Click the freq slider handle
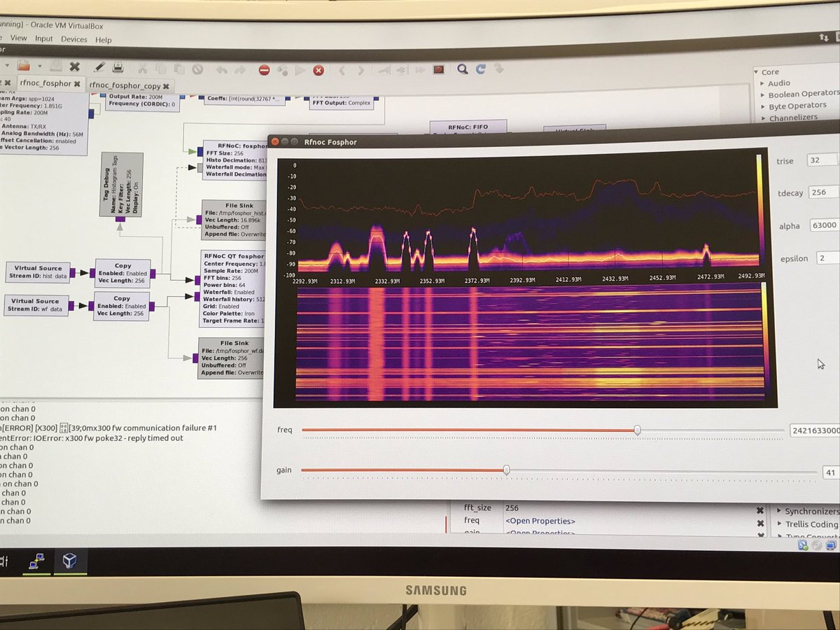This screenshot has width=840, height=630. tap(637, 430)
